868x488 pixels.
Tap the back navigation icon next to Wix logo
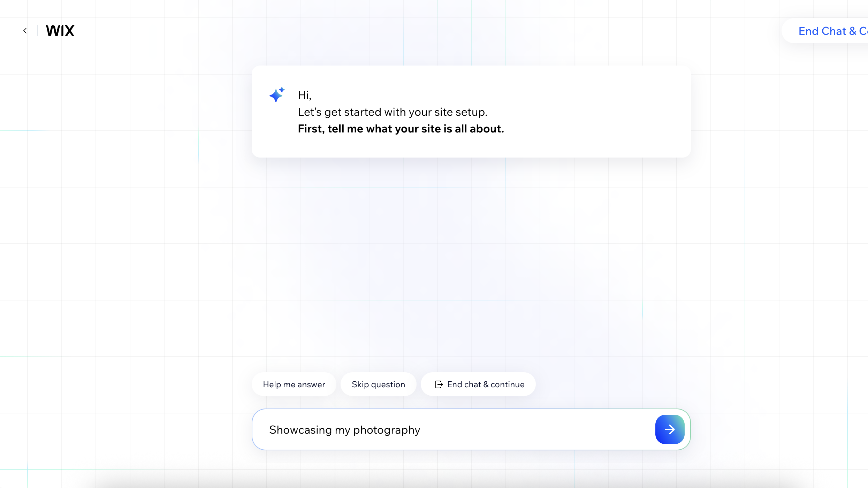[25, 31]
